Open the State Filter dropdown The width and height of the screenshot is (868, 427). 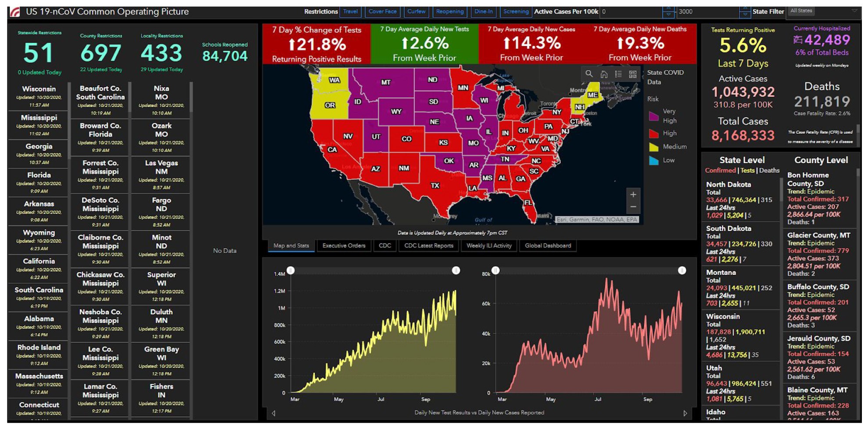click(x=825, y=11)
